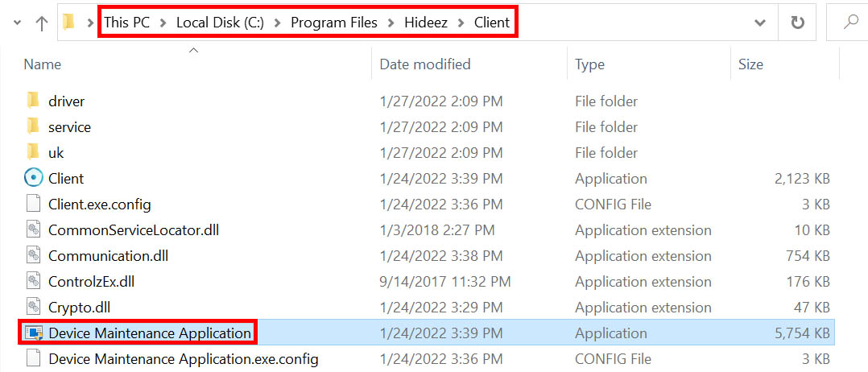Sort files by Date modified column
868x372 pixels.
(x=424, y=64)
